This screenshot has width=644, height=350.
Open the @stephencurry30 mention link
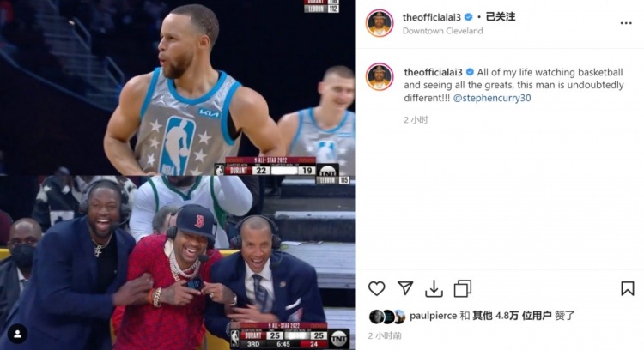(x=492, y=98)
